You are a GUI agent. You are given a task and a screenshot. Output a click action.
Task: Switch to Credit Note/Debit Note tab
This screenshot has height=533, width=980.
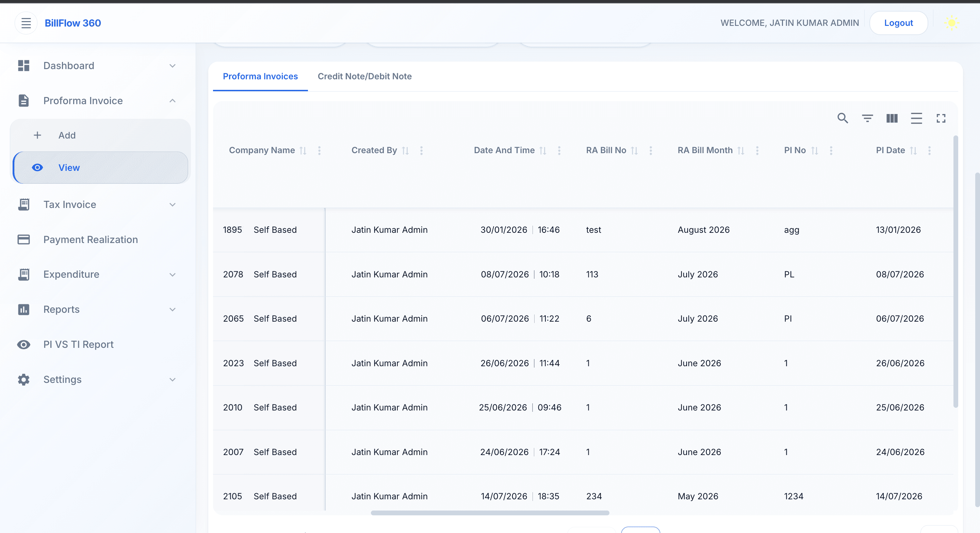click(x=364, y=76)
